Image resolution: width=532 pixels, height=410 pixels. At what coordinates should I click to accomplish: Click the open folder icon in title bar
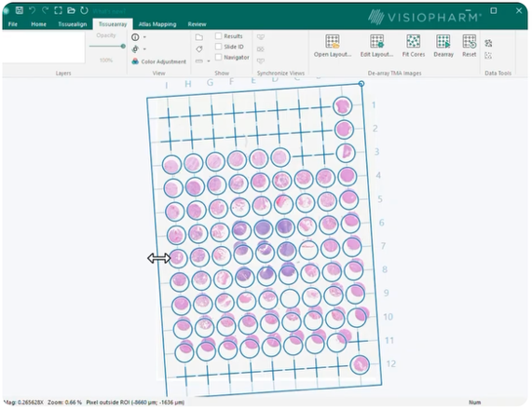[71, 10]
